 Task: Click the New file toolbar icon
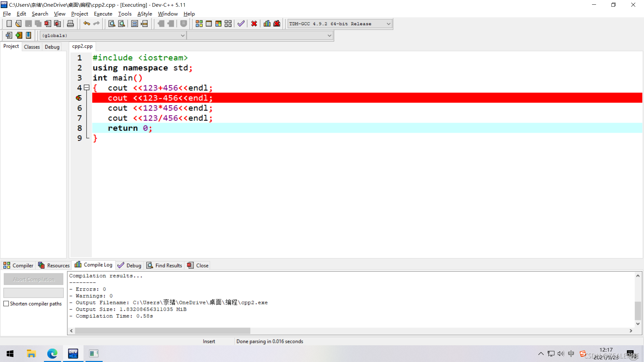click(x=9, y=24)
